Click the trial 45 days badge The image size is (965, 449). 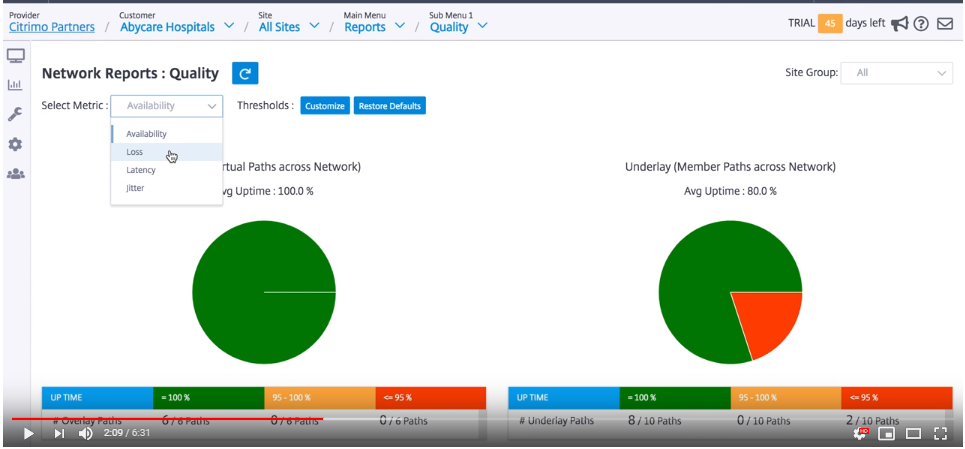coord(830,23)
